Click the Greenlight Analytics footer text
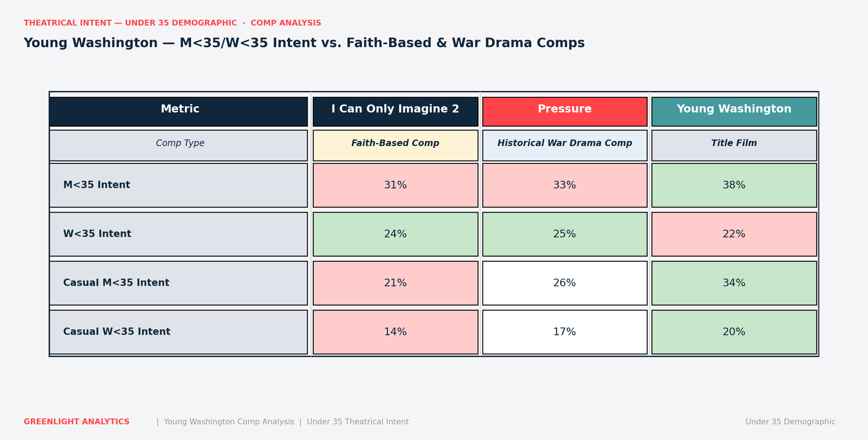Viewport: 868px width, 440px height. pos(76,422)
